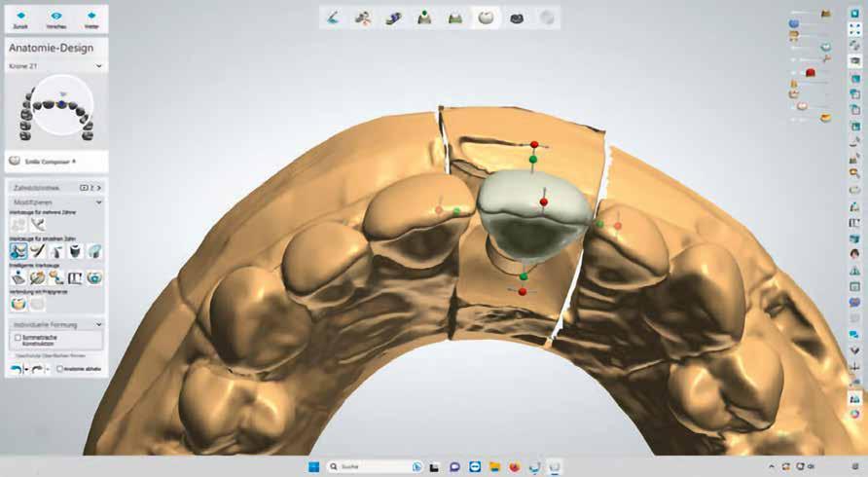Click the four-corner fit-to-view icon
This screenshot has height=477, width=868.
click(854, 29)
